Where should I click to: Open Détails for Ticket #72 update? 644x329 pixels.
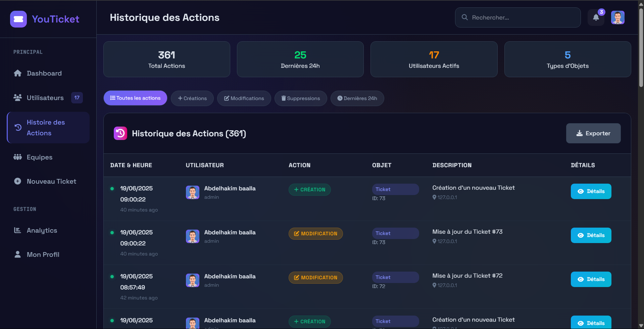pos(591,279)
